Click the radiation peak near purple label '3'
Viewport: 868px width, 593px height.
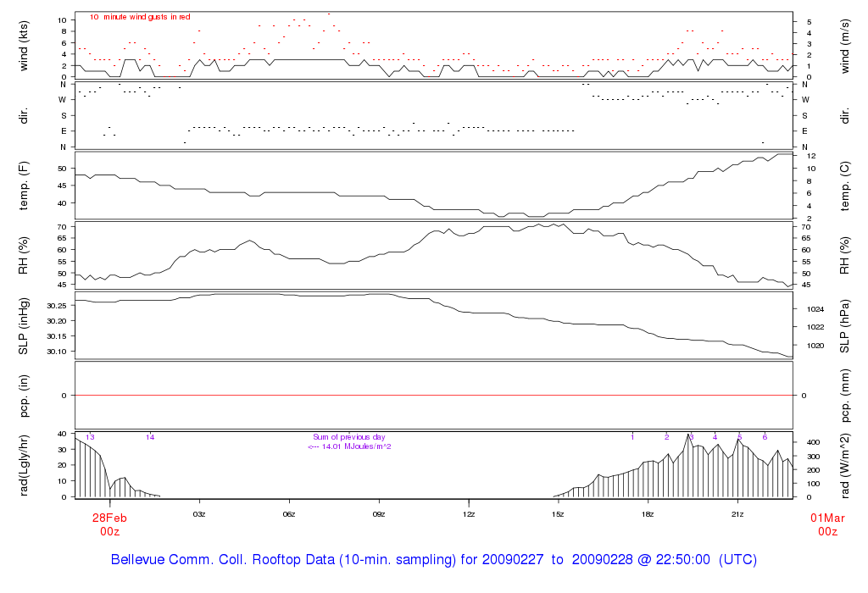click(688, 435)
